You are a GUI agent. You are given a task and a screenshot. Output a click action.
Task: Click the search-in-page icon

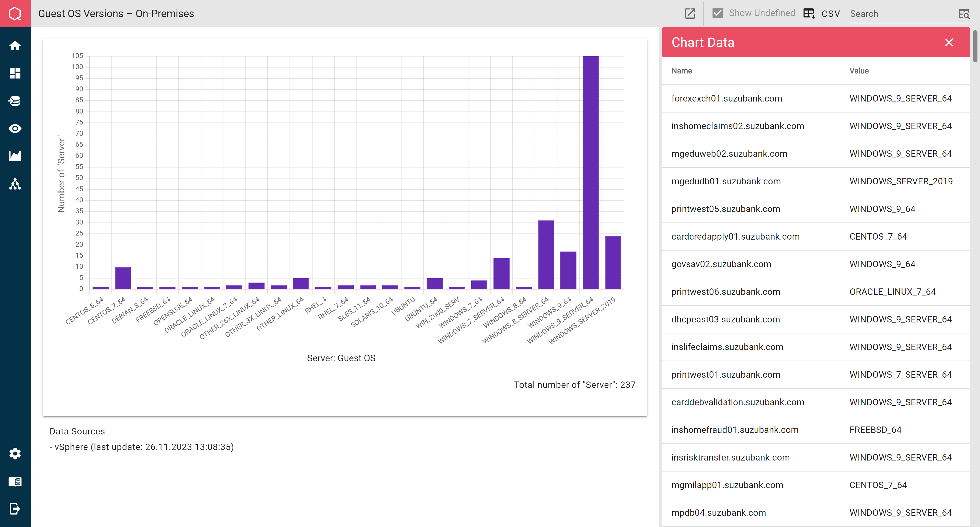964,14
